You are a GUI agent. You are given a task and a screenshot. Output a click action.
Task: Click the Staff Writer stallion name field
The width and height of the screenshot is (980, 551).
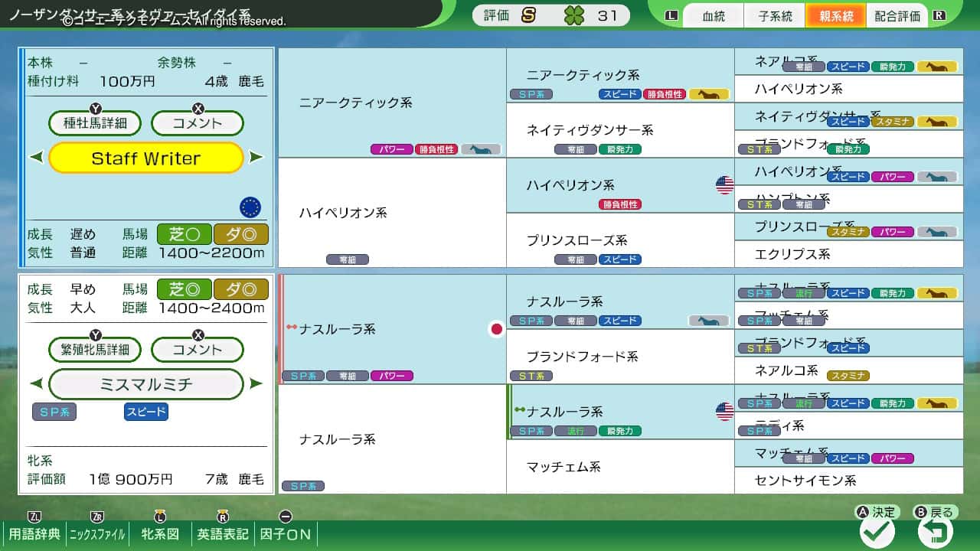(x=145, y=158)
